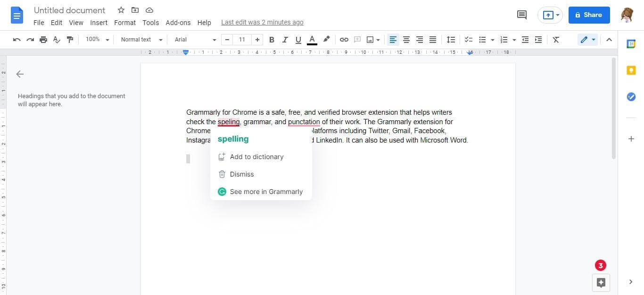The height and width of the screenshot is (295, 644).
Task: Set center text alignment
Action: (406, 40)
